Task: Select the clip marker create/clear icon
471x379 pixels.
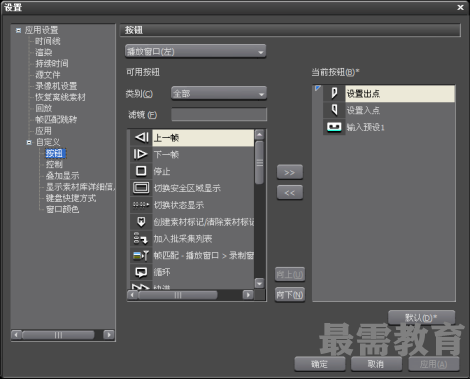Action: click(141, 221)
